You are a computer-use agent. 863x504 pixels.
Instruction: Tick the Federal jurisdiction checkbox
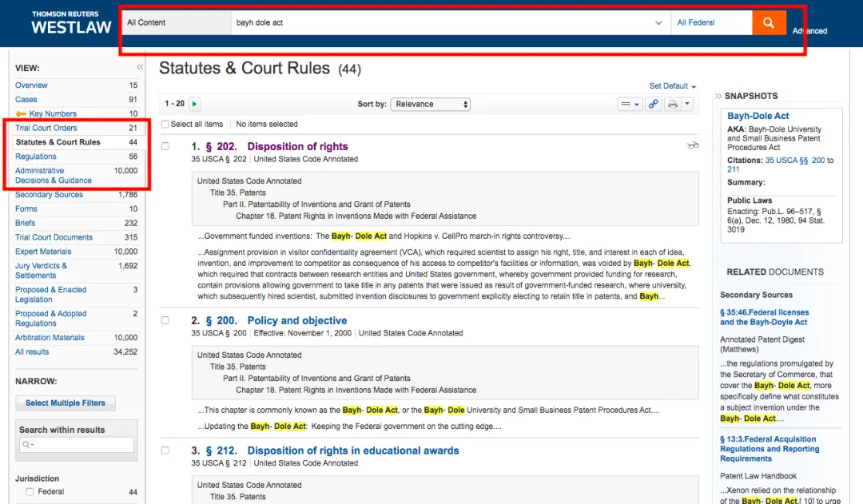click(30, 492)
